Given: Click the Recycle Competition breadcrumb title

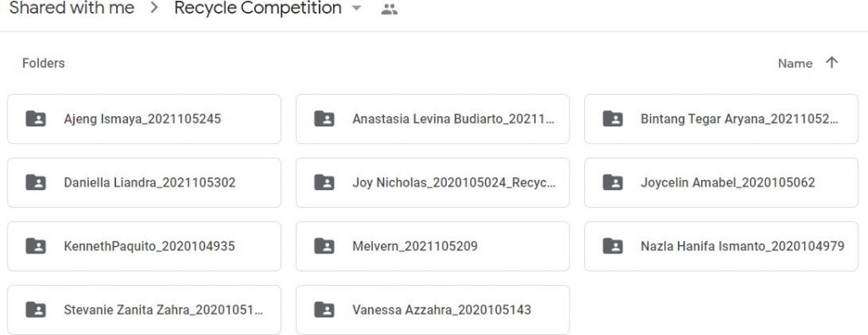Looking at the screenshot, I should (x=258, y=8).
